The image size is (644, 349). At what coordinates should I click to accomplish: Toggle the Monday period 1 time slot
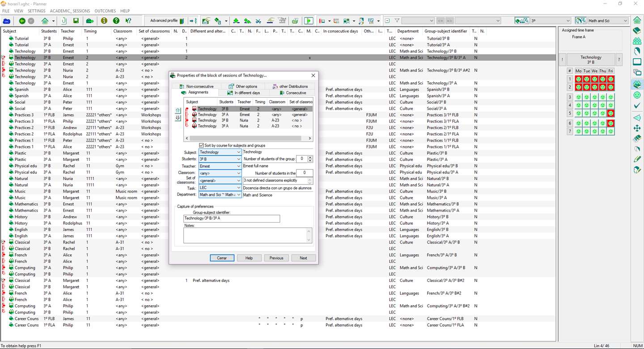coord(578,79)
